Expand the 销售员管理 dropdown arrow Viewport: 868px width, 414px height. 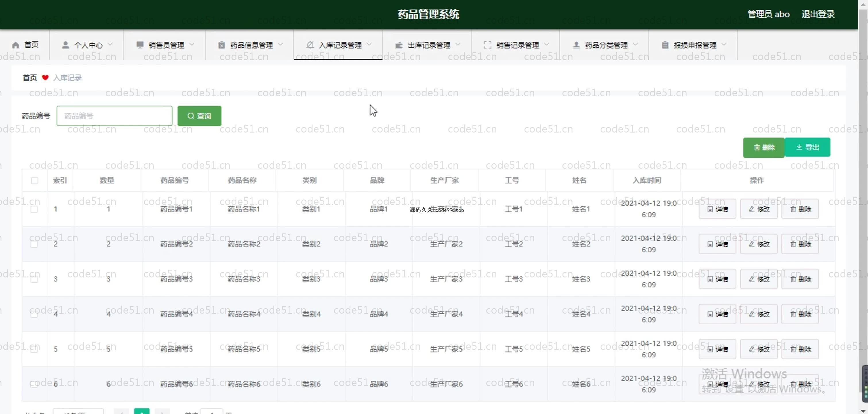click(192, 45)
